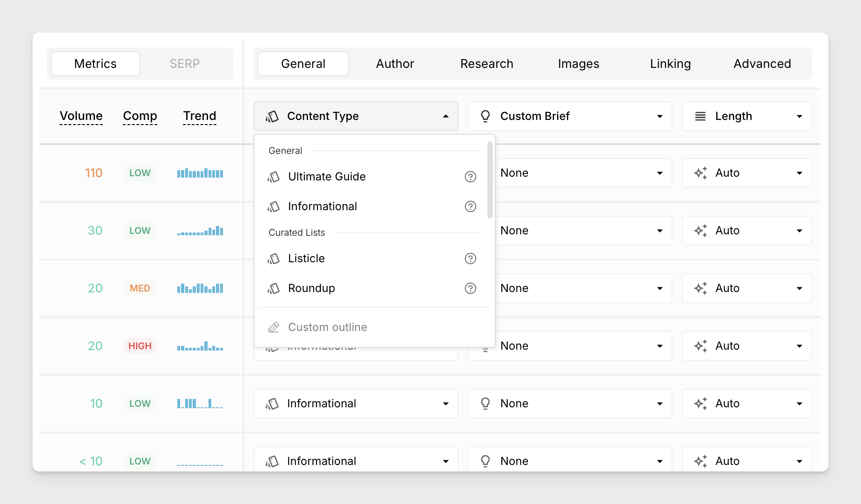Click the pencil icon beside Custom outline
The height and width of the screenshot is (504, 861).
[274, 327]
